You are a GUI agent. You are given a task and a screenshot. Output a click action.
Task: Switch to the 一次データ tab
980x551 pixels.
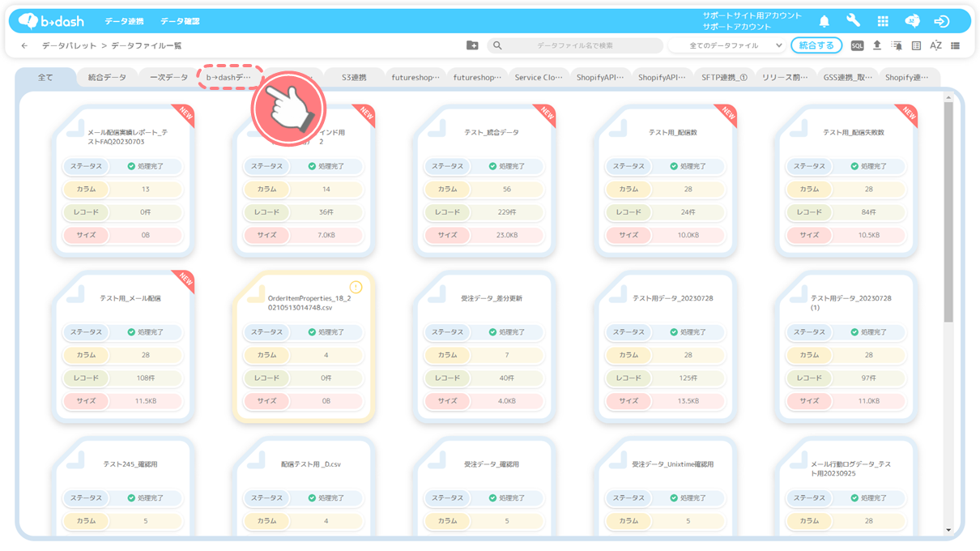tap(168, 78)
